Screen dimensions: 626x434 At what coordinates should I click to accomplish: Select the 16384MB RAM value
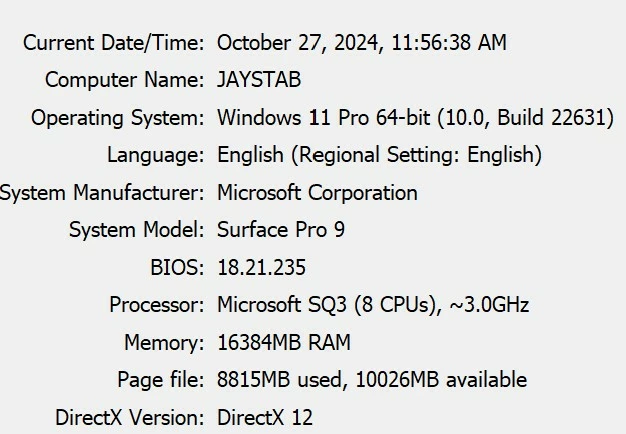[x=284, y=343]
